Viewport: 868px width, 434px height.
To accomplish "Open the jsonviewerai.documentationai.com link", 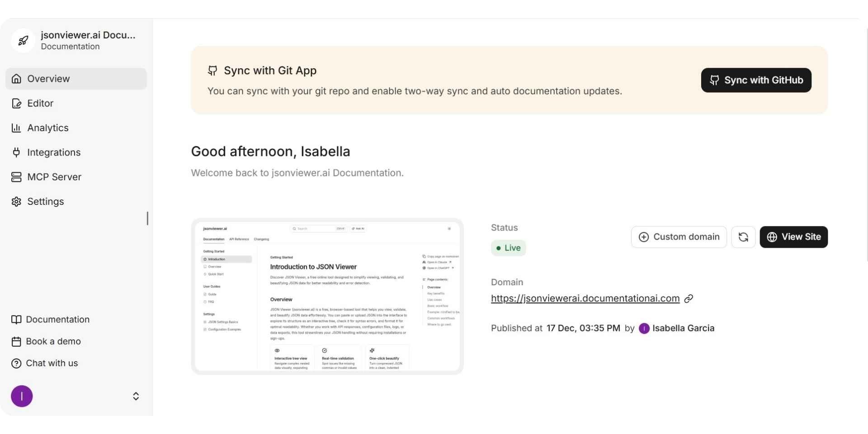I will tap(585, 298).
